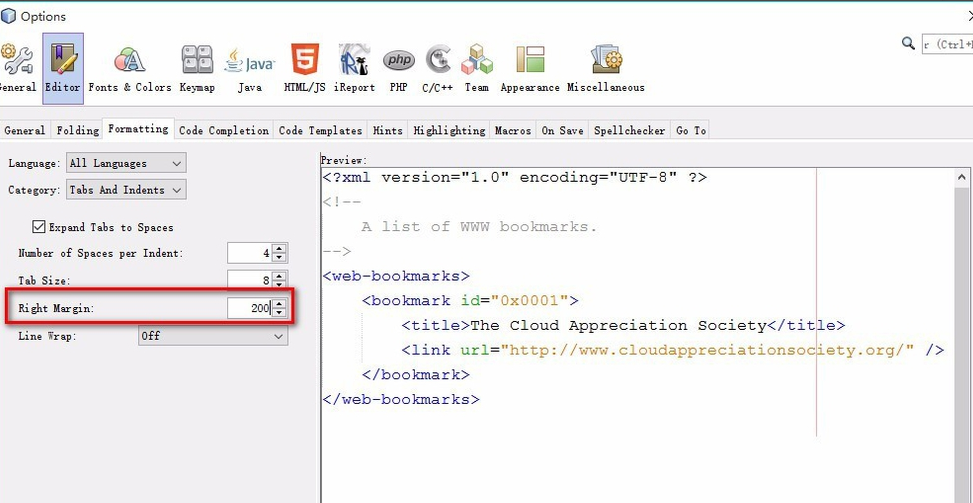Increase the Tab Size value
This screenshot has height=503, width=973.
pos(279,275)
